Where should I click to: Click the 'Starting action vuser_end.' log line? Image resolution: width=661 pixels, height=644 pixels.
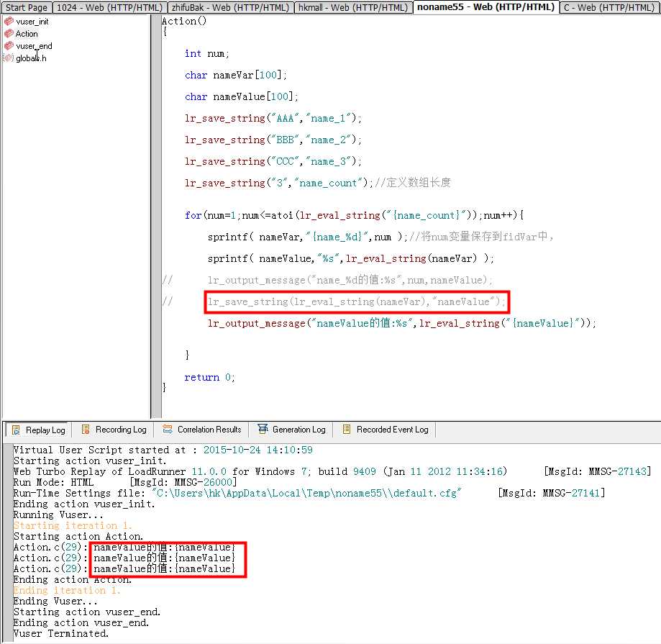click(87, 612)
